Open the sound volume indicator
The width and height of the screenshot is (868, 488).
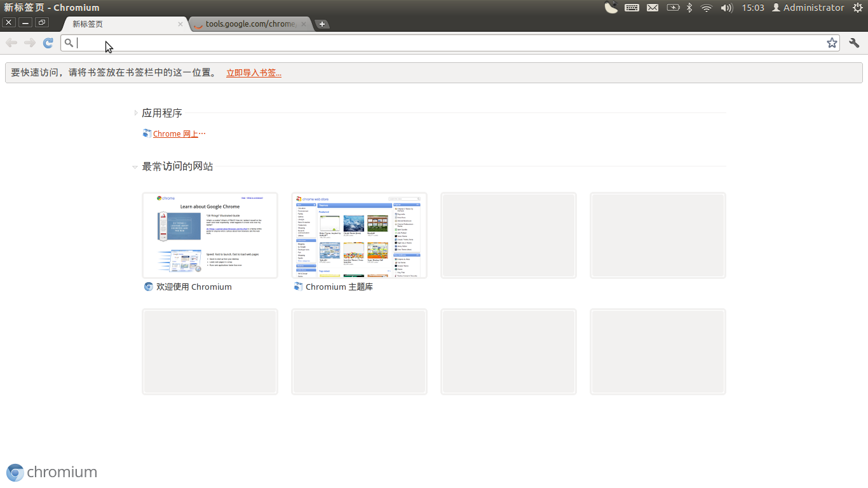point(727,8)
